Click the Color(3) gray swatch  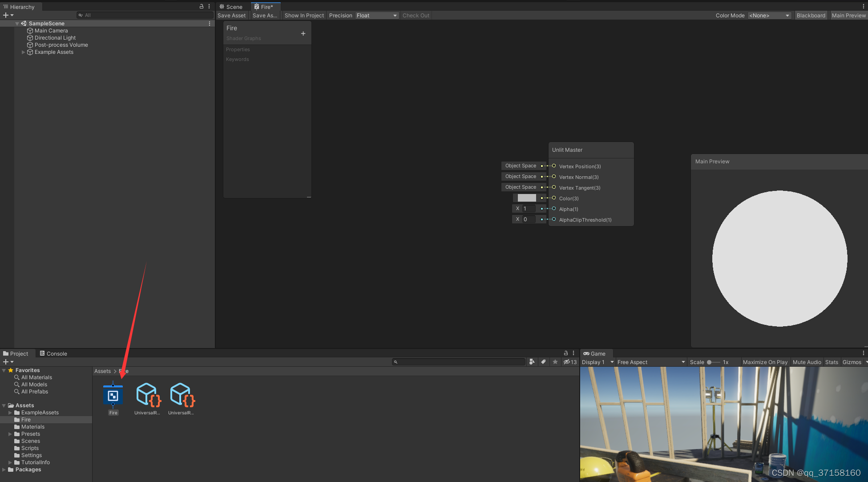pos(527,198)
